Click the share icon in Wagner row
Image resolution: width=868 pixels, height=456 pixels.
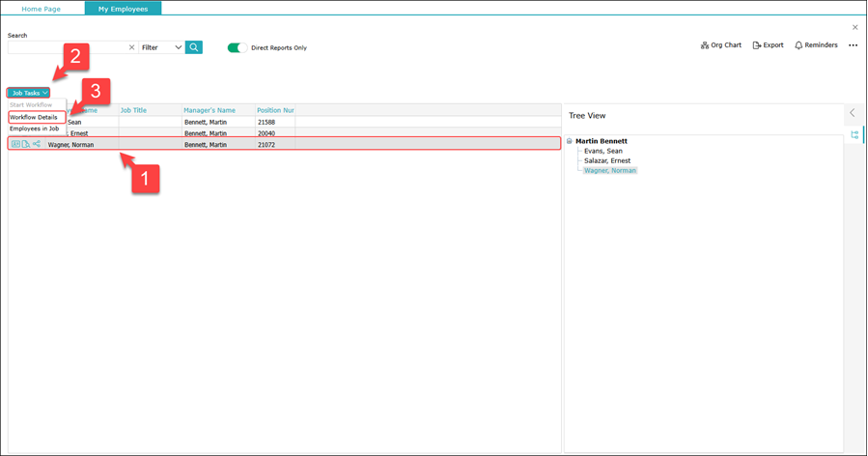(x=37, y=144)
